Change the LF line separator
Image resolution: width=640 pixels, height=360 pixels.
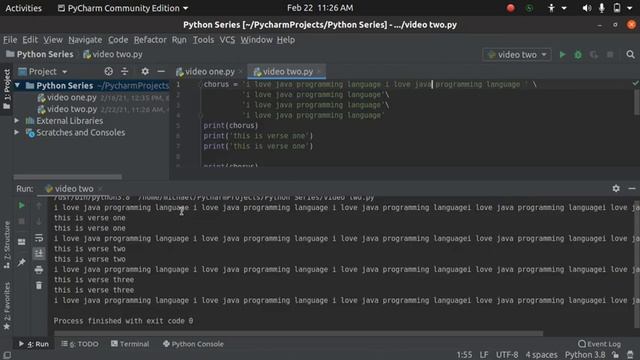pos(484,355)
